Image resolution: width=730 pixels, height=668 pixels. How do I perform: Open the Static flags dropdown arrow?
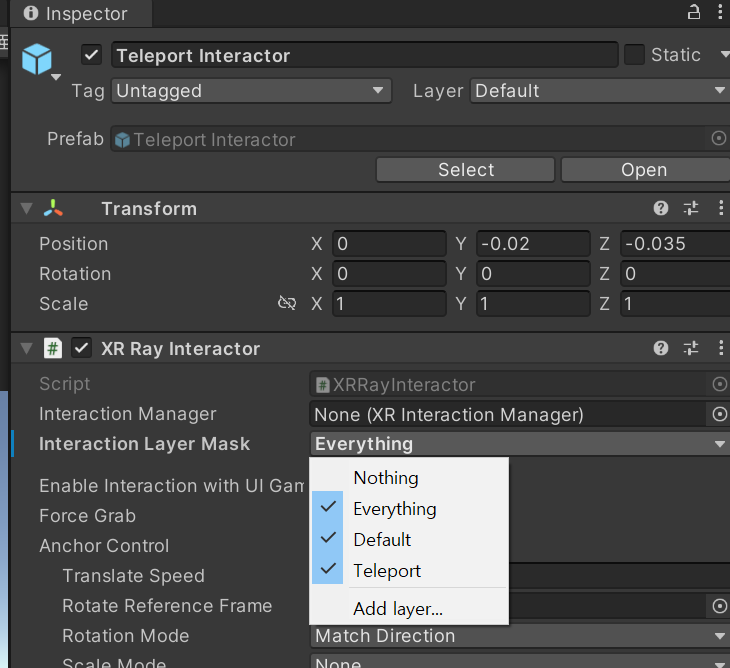point(724,55)
